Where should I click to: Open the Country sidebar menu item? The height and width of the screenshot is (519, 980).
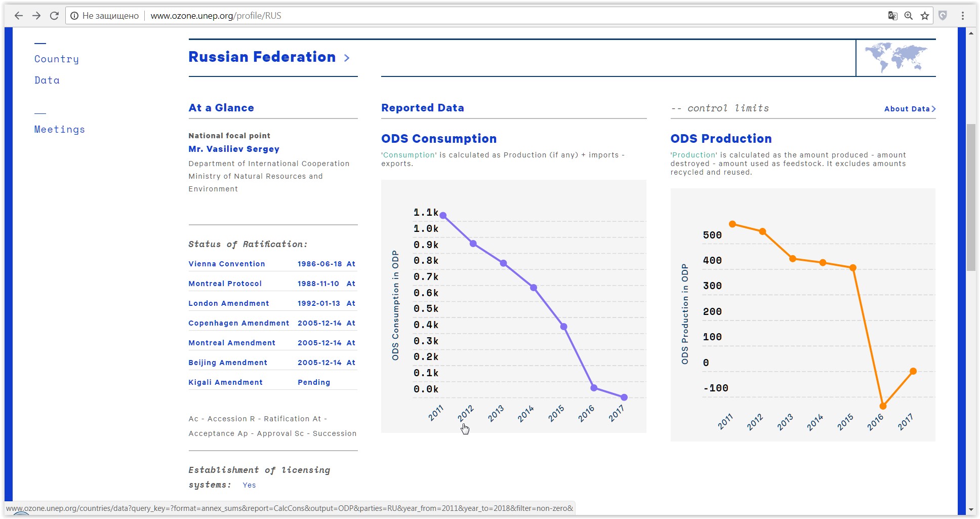pyautogui.click(x=57, y=59)
